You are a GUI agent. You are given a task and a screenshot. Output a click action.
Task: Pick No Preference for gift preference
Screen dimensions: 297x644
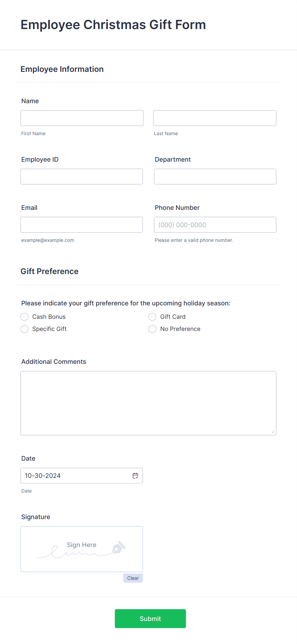click(152, 329)
